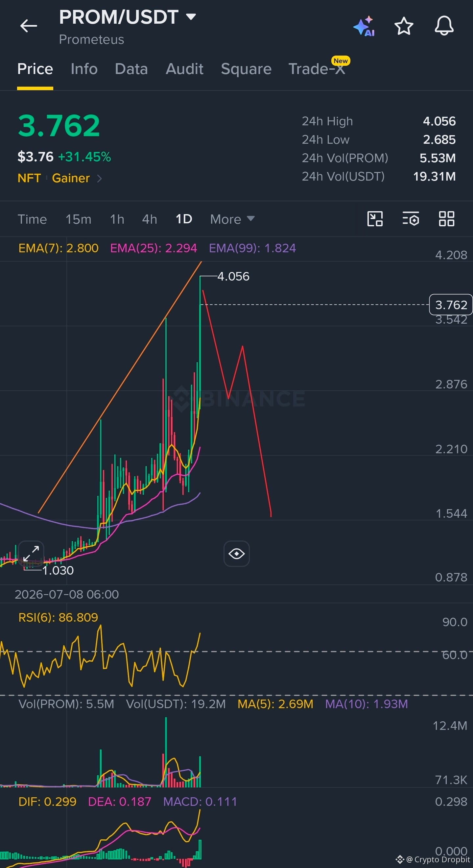Tap the 24h High value 4.056
This screenshot has height=868, width=473.
[439, 121]
